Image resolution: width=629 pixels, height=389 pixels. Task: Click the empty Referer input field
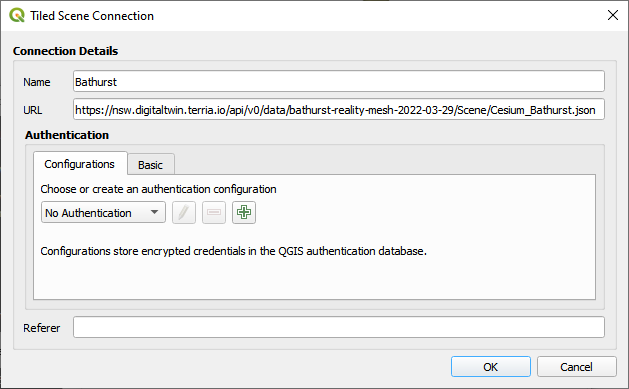(x=339, y=327)
